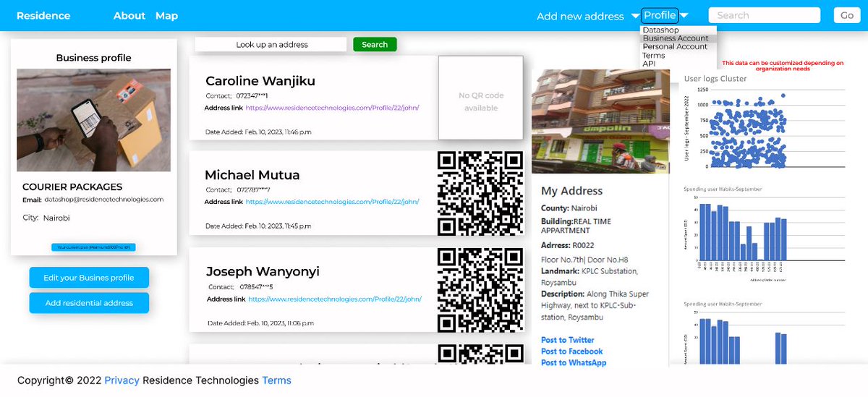Open Joseph Wanyonyi's address link

335,299
